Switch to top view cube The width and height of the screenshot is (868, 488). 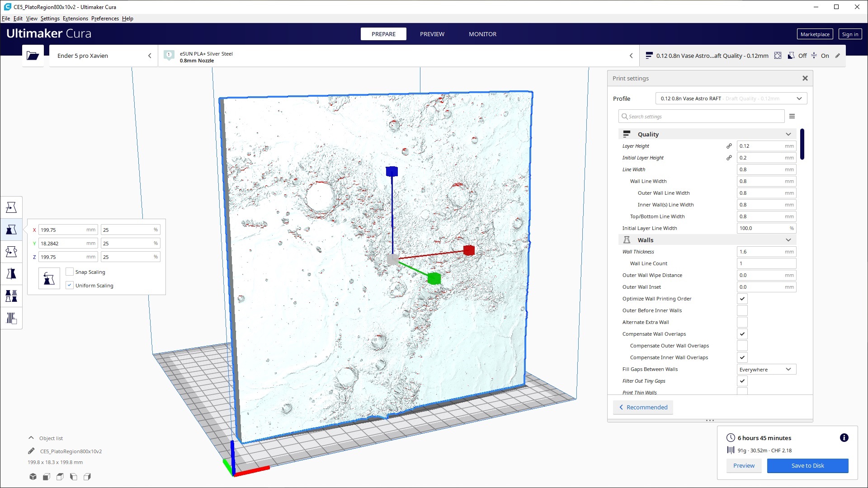[60, 477]
